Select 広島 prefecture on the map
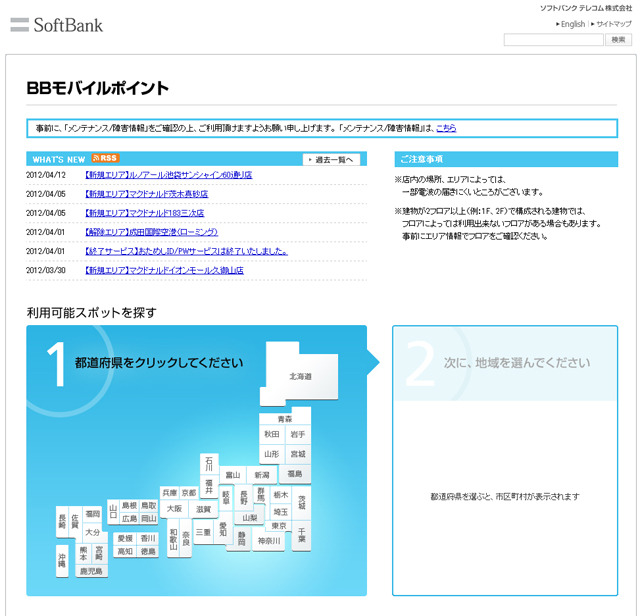This screenshot has width=640, height=616. [129, 518]
